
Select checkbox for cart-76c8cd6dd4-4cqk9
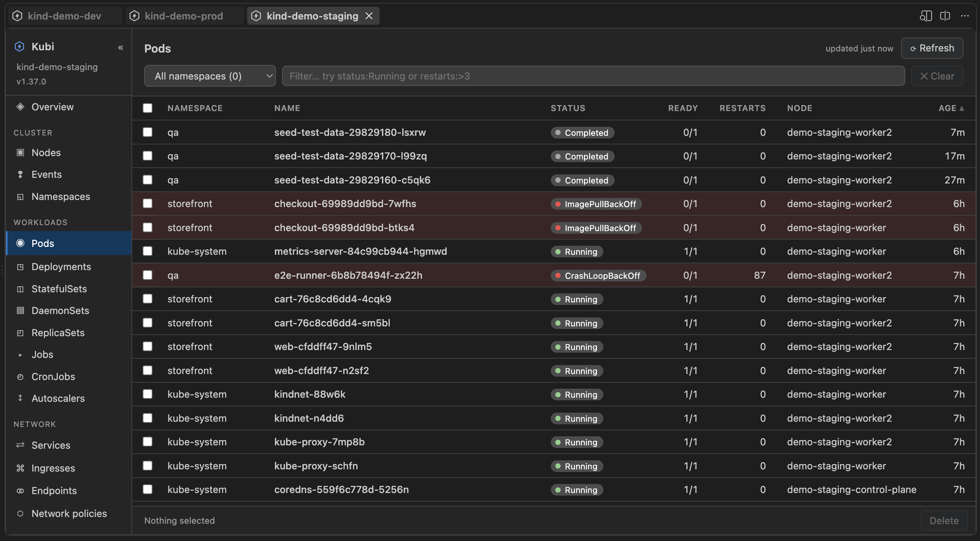[148, 299]
